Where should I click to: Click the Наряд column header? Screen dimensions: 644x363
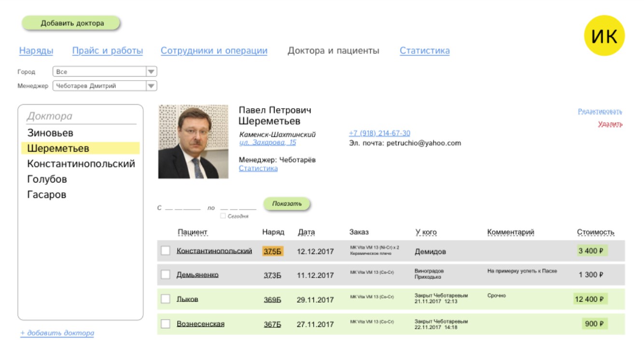click(x=273, y=232)
